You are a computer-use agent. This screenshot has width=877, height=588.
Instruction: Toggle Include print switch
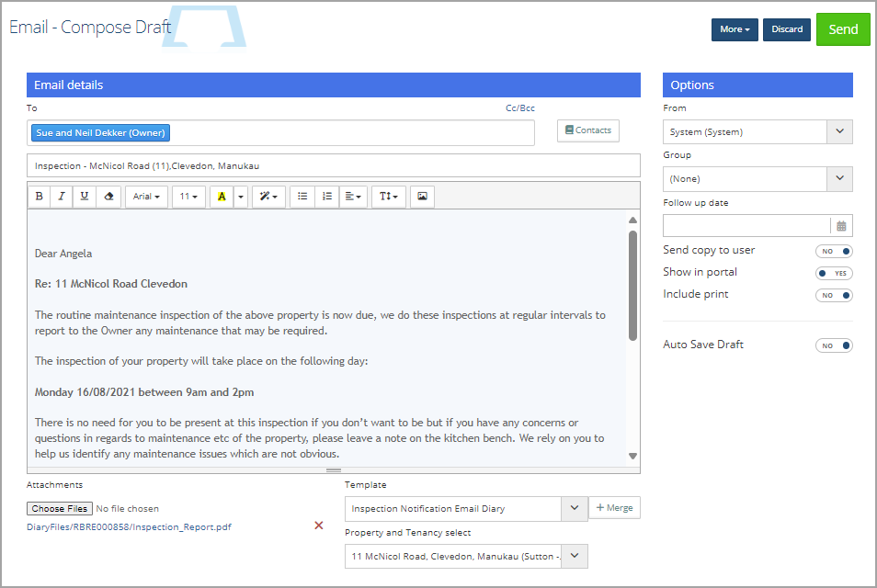[834, 295]
